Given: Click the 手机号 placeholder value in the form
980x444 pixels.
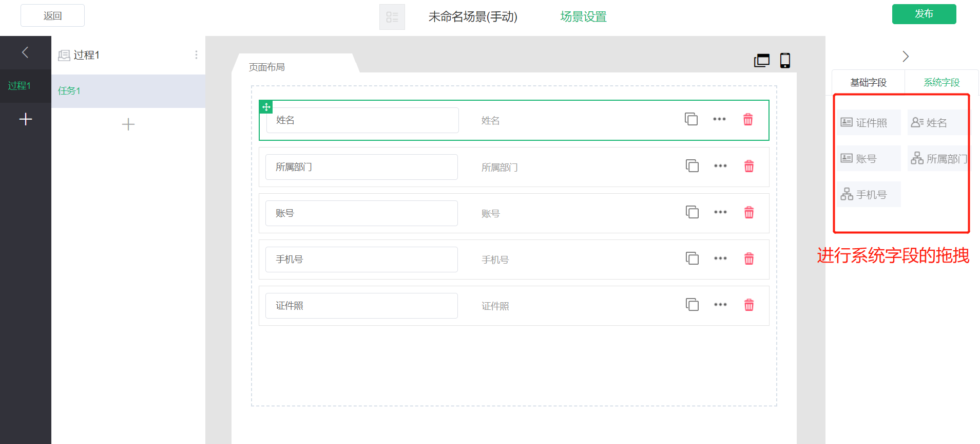Looking at the screenshot, I should coord(495,260).
